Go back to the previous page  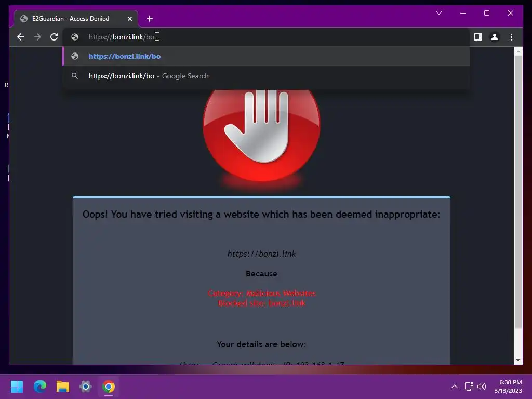(x=21, y=37)
